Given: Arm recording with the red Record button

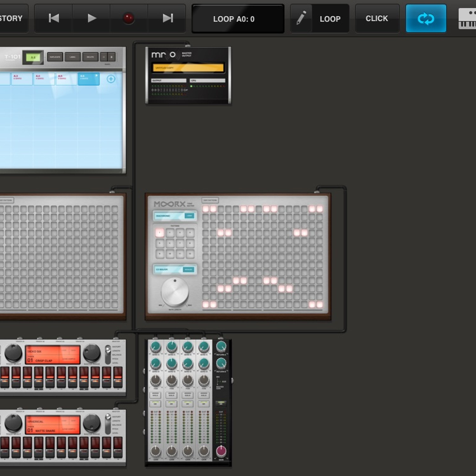Looking at the screenshot, I should [x=129, y=18].
